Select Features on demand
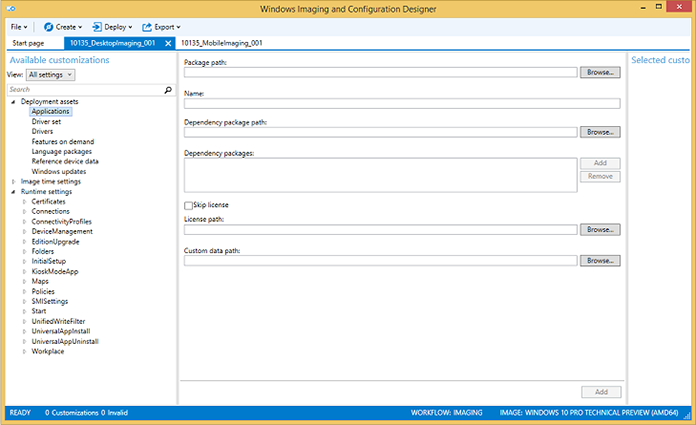The image size is (696, 425). pyautogui.click(x=63, y=142)
